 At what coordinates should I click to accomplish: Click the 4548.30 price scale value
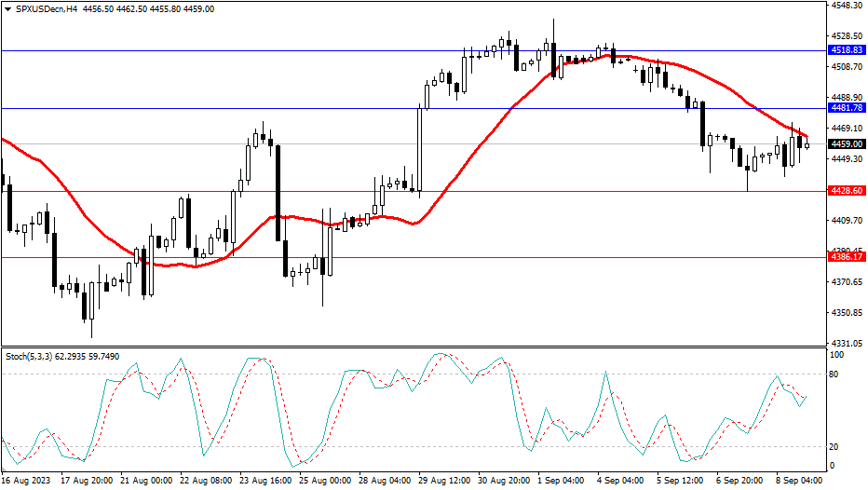pyautogui.click(x=846, y=6)
